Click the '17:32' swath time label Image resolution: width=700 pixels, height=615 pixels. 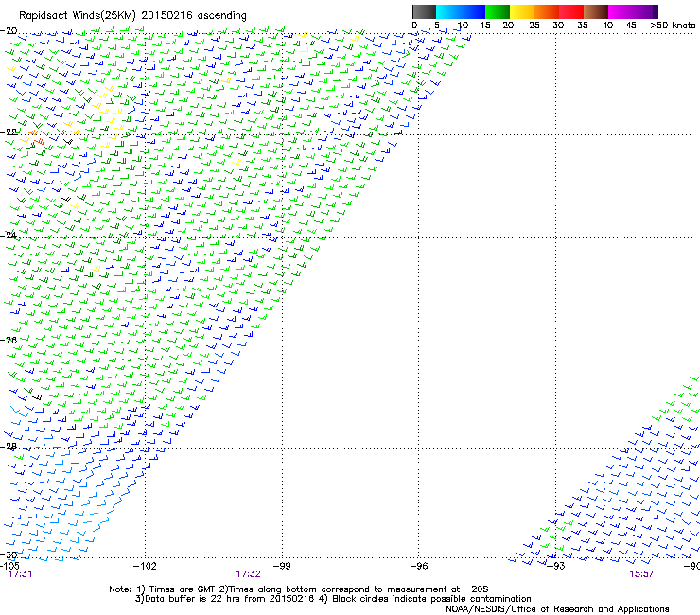point(248,574)
